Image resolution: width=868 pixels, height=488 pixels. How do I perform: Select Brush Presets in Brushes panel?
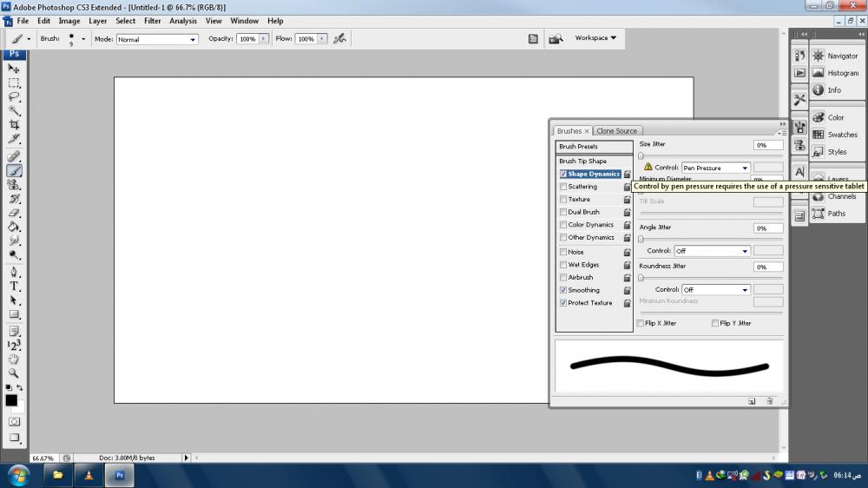click(594, 146)
